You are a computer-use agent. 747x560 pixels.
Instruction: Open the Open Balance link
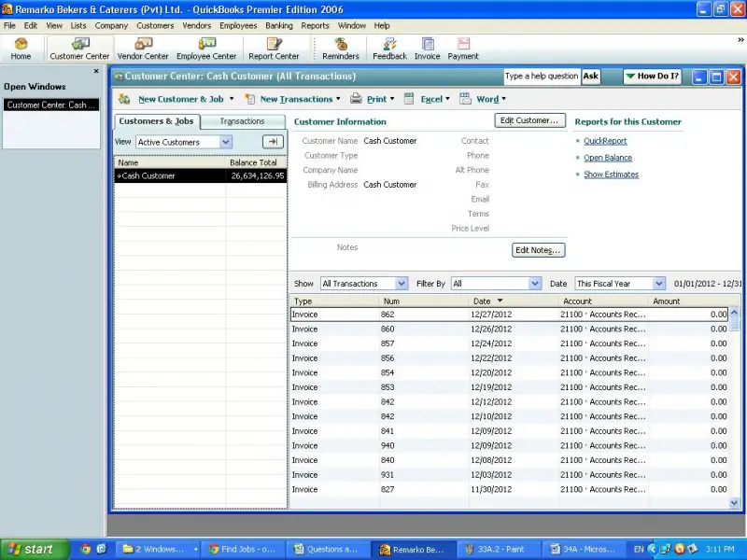click(608, 158)
